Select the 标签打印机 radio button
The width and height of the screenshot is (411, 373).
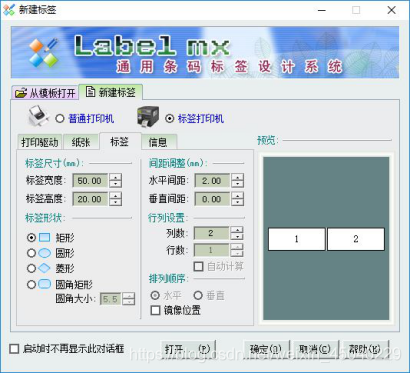click(x=169, y=118)
